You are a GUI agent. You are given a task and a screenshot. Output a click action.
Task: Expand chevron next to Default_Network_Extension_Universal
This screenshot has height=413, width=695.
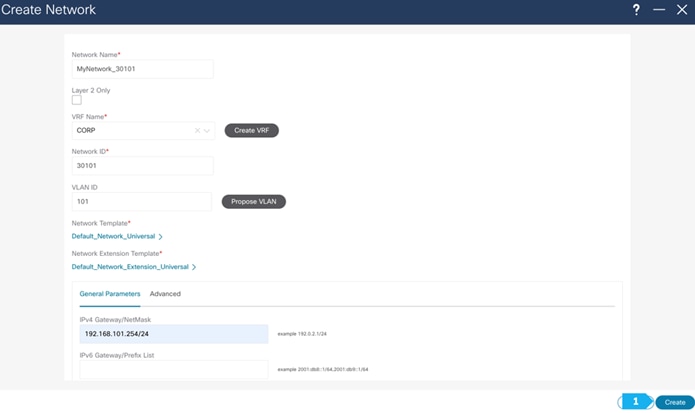click(x=194, y=267)
